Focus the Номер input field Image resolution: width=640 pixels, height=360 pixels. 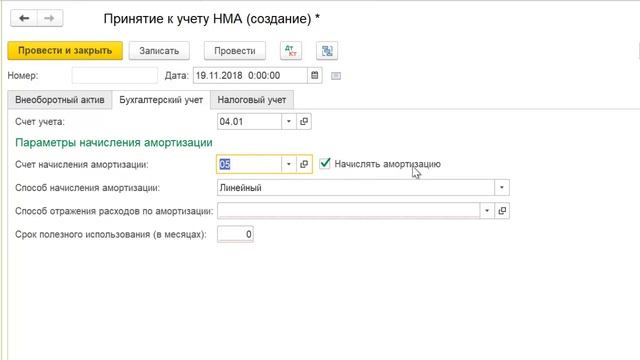[114, 76]
